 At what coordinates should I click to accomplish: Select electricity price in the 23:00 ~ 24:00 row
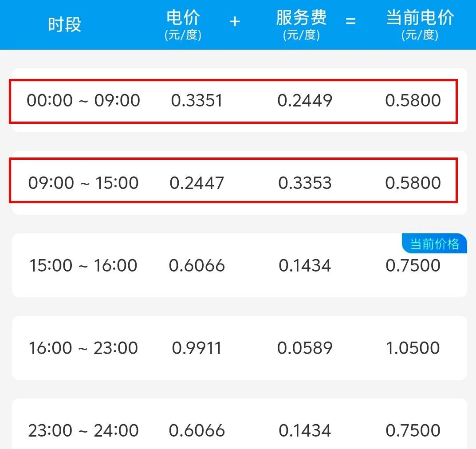pos(197,430)
